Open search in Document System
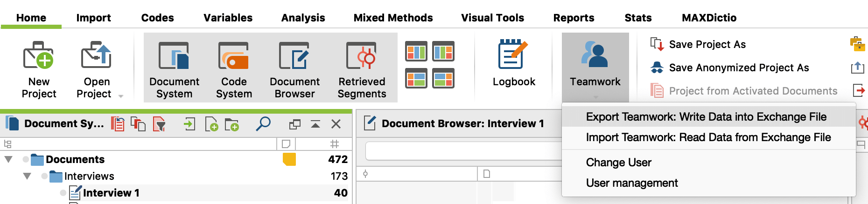The width and height of the screenshot is (868, 204). pos(263,124)
